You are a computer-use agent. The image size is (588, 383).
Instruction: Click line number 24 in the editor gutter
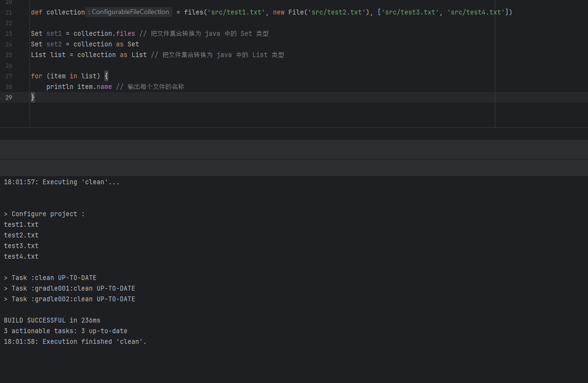point(9,44)
